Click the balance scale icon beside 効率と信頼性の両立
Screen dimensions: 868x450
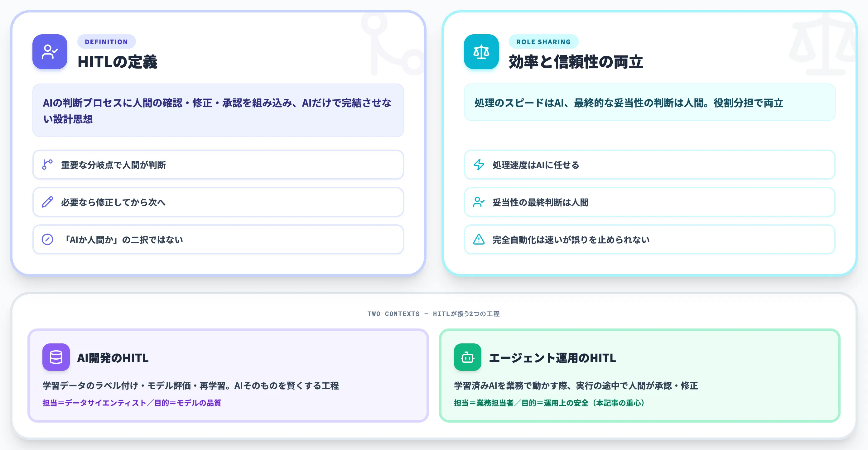tap(481, 51)
